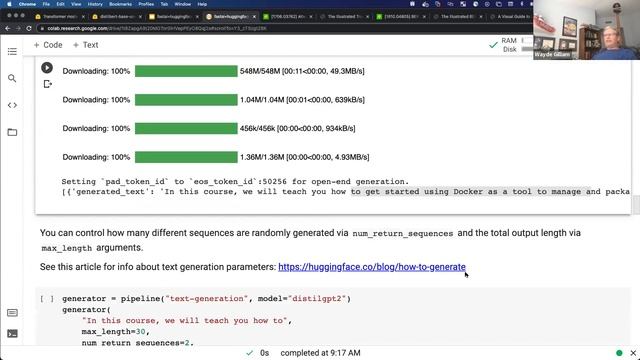
Task: Click the generator = pipeline code line
Action: (206, 299)
